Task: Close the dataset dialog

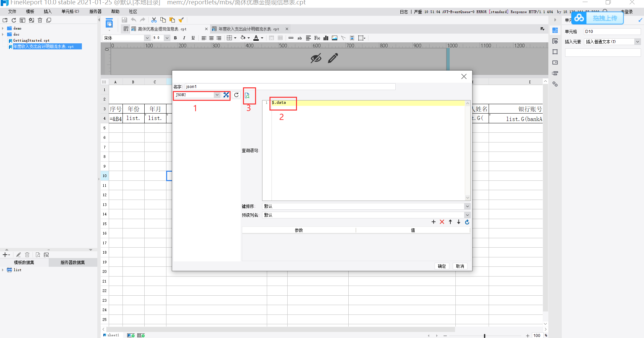Action: pyautogui.click(x=464, y=77)
